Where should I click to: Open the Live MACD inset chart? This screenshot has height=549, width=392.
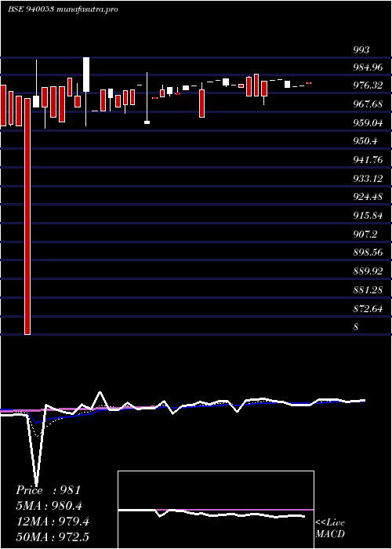tap(216, 510)
